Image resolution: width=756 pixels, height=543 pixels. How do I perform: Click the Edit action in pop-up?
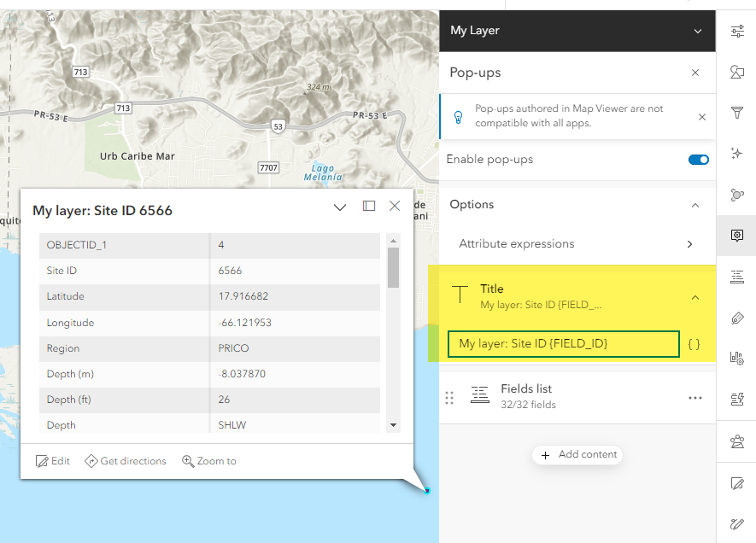pyautogui.click(x=53, y=461)
